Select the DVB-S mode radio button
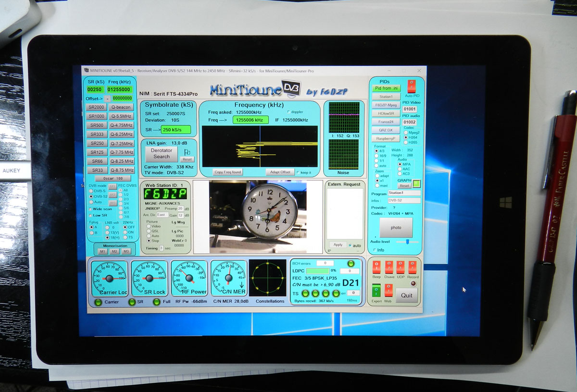 point(92,190)
